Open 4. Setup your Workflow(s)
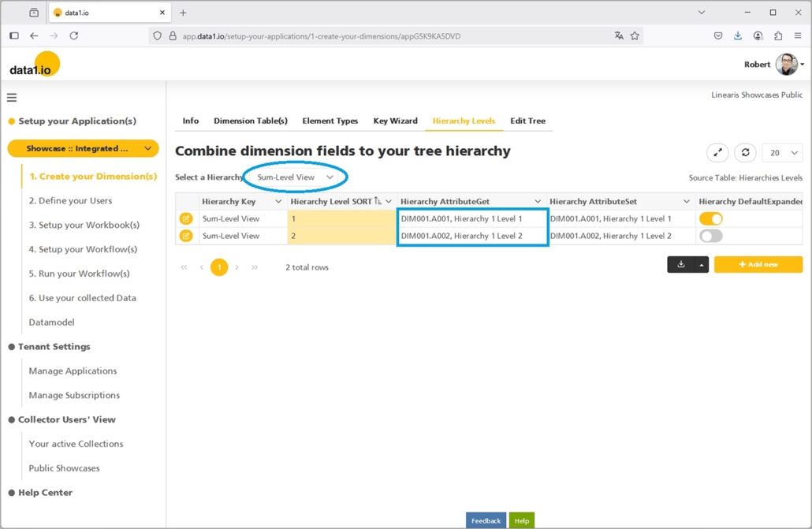The image size is (812, 529). (x=83, y=249)
